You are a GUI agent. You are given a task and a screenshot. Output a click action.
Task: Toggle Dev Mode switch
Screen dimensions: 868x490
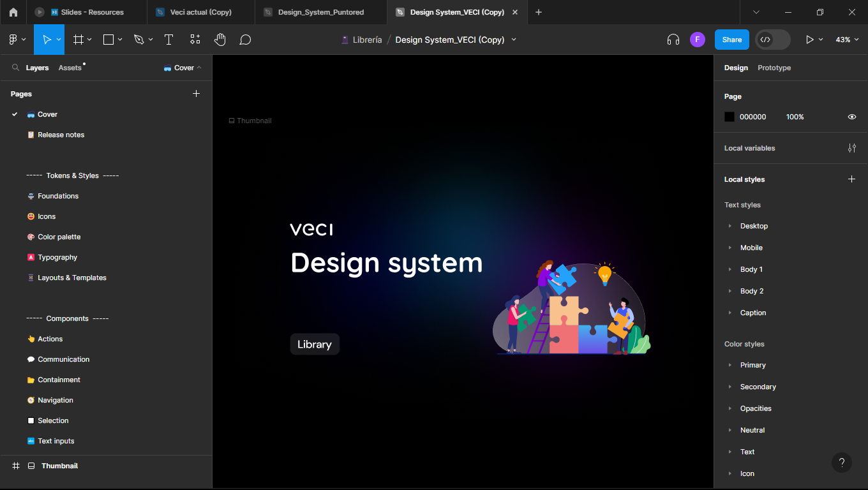[773, 40]
